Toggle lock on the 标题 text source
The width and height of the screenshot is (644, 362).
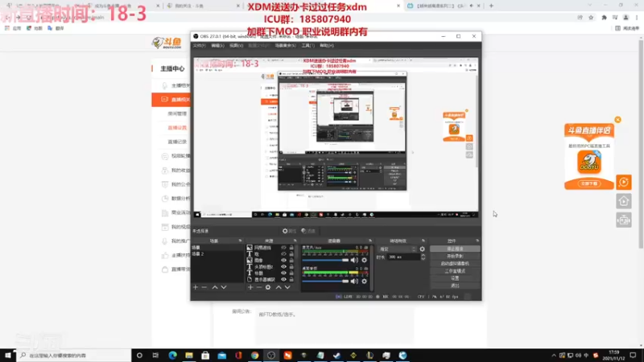pyautogui.click(x=291, y=273)
